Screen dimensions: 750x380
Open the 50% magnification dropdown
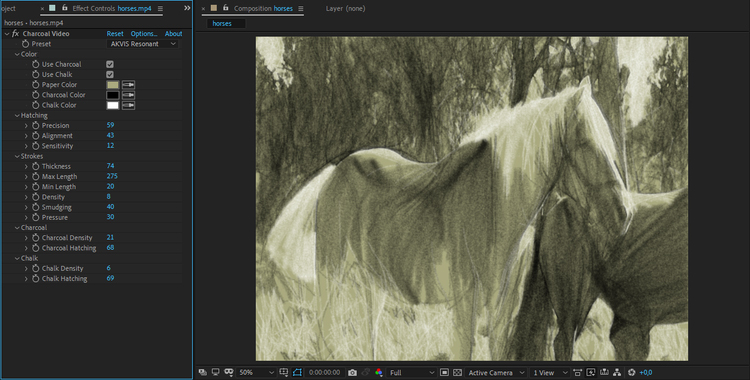click(256, 372)
